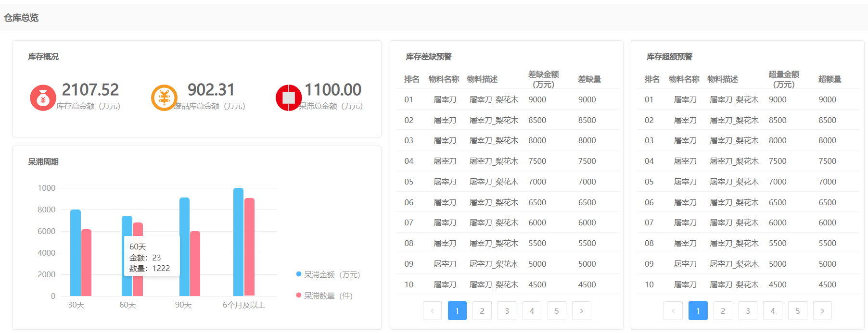This screenshot has width=868, height=333.
Task: Click the 呆滞周期 chart title
Action: pyautogui.click(x=43, y=162)
